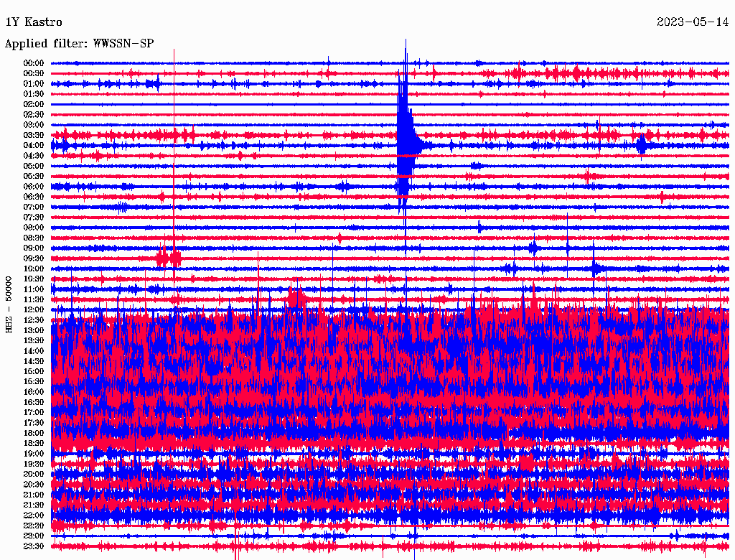Viewport: 735px width, 560px height.
Task: Click the 04:30 time label
Action: (34, 156)
